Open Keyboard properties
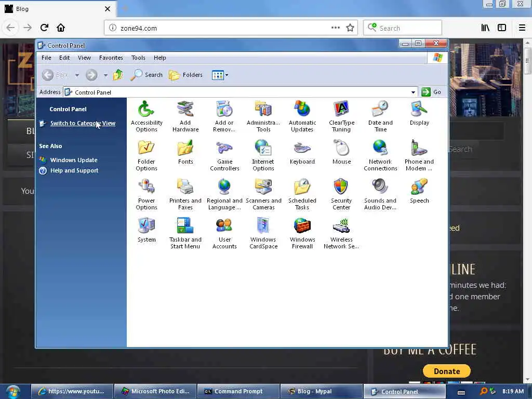Image resolution: width=532 pixels, height=399 pixels. point(302,152)
